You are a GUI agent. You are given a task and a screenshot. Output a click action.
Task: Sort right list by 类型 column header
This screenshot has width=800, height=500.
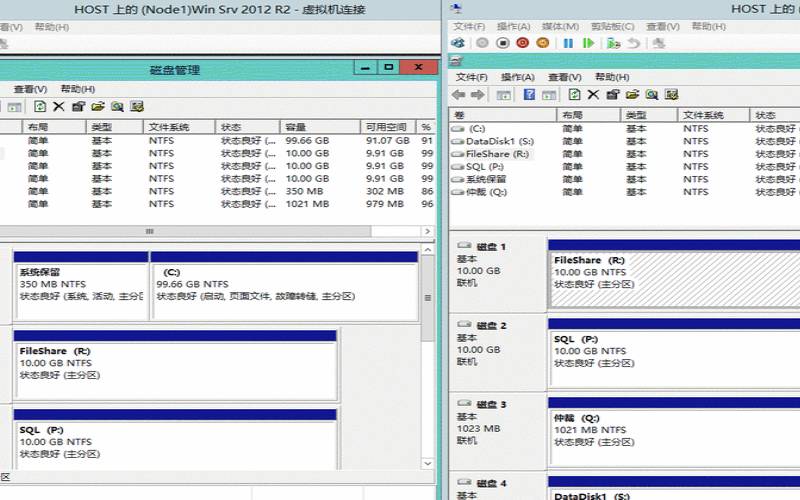pyautogui.click(x=649, y=115)
